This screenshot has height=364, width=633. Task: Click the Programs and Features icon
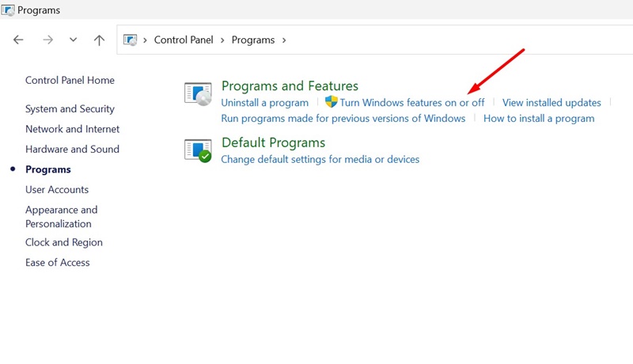[x=198, y=93]
